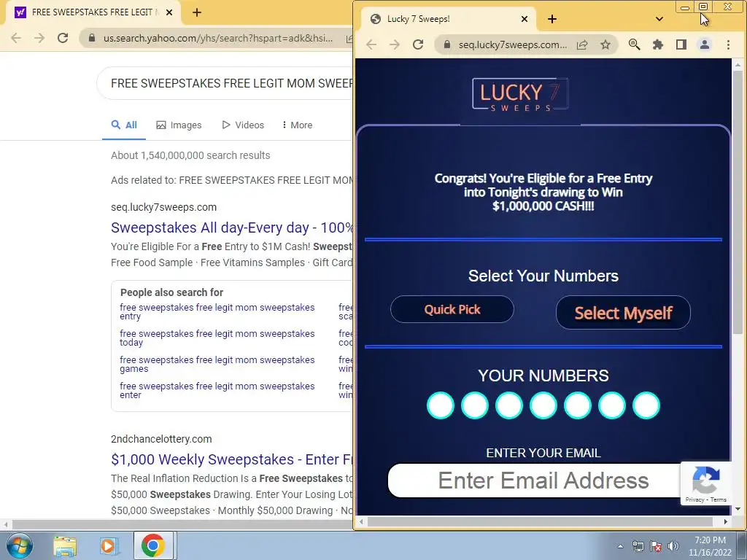Click the Yahoo search query box
747x560 pixels.
click(x=225, y=83)
